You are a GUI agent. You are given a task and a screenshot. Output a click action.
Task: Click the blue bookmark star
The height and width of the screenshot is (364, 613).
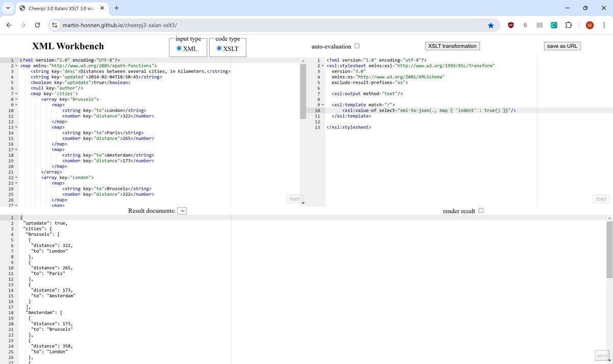click(491, 25)
